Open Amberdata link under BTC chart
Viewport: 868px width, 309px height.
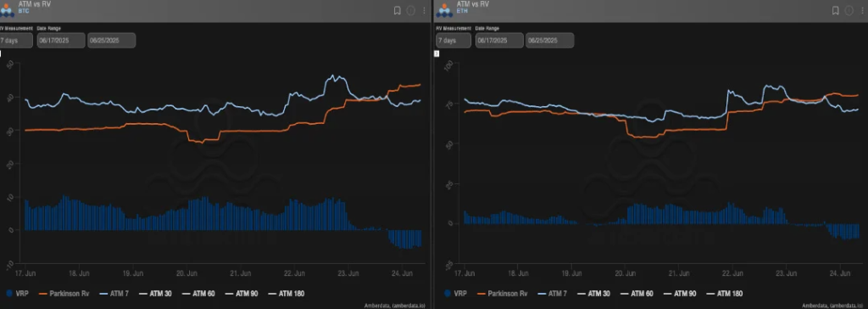click(x=395, y=305)
